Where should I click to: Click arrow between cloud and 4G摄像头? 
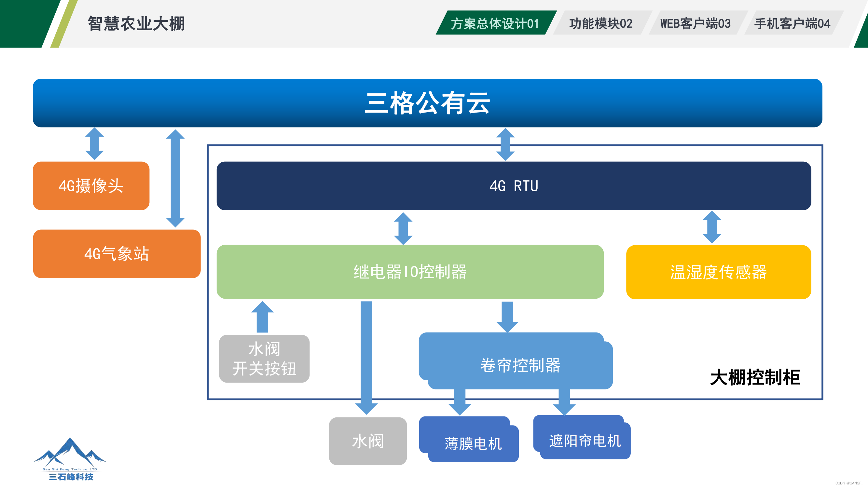(x=94, y=144)
